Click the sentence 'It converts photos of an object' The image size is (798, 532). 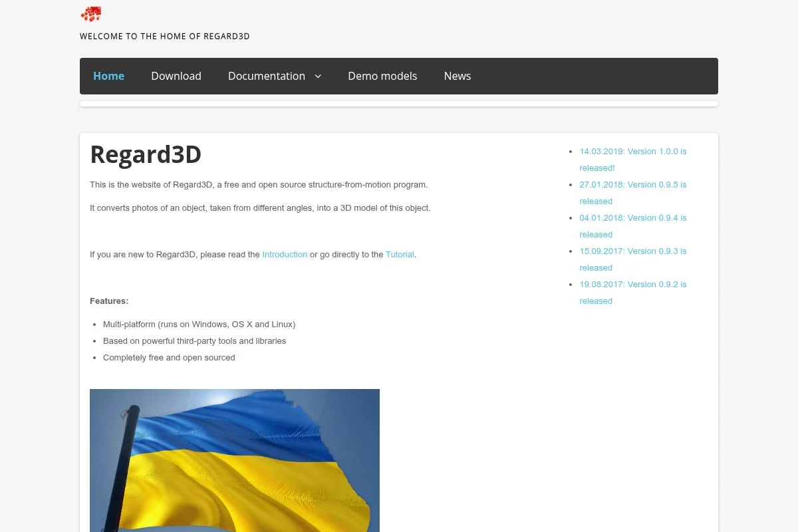[260, 208]
